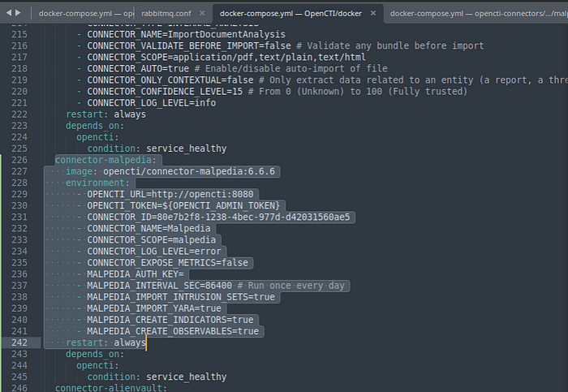This screenshot has height=392, width=568.
Task: Click line number 226 in gutter
Action: click(19, 160)
